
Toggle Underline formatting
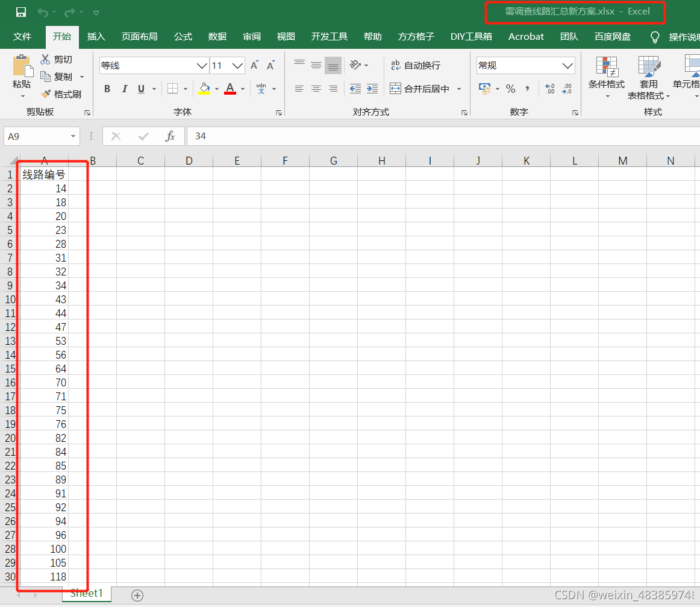[x=141, y=89]
